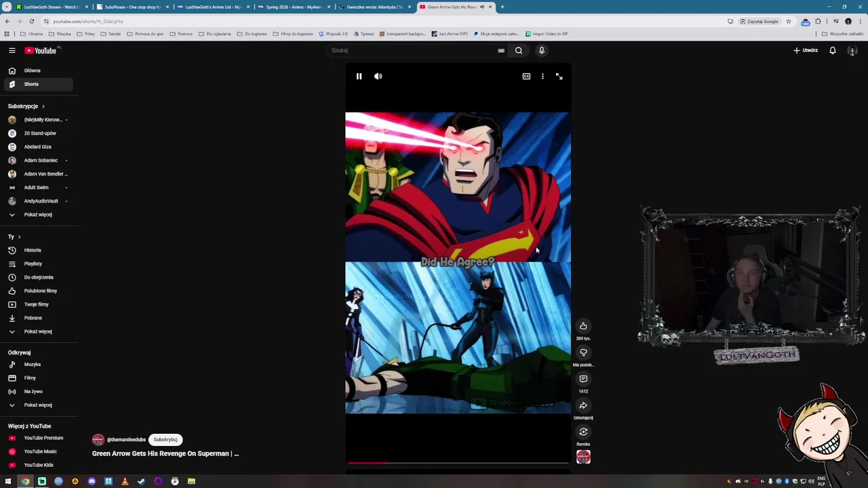Dislike the Short with thumbs down
Screen dimensions: 868x488
583,352
